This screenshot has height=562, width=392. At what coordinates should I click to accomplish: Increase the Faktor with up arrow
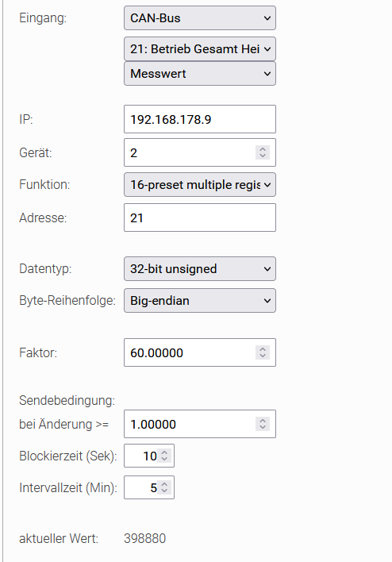(x=263, y=349)
